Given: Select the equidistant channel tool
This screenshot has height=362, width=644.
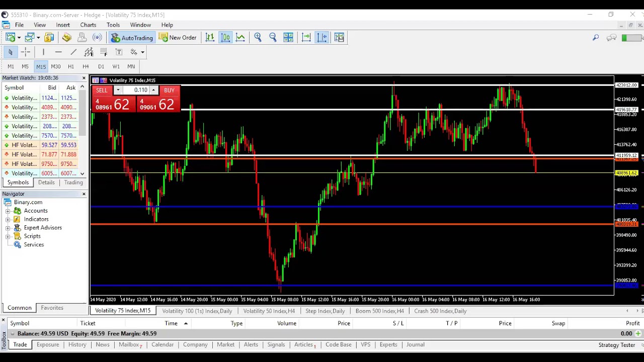Looking at the screenshot, I should click(x=89, y=52).
